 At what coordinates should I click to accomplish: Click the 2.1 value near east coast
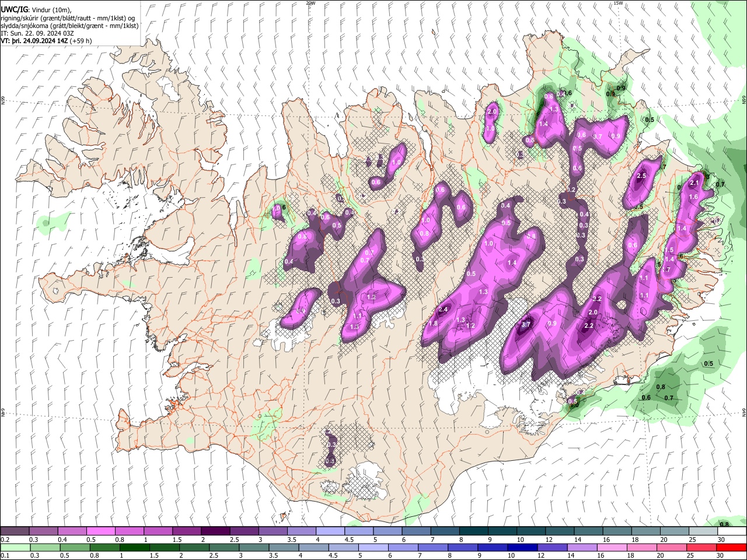tap(694, 183)
